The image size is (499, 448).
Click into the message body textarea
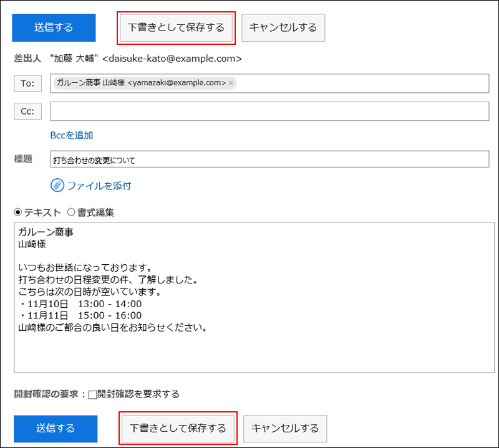254,297
